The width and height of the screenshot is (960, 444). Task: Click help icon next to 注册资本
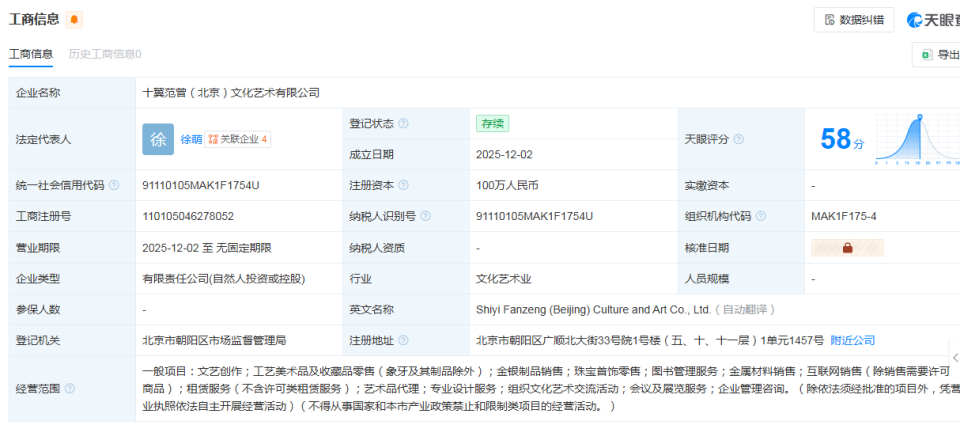(x=403, y=185)
